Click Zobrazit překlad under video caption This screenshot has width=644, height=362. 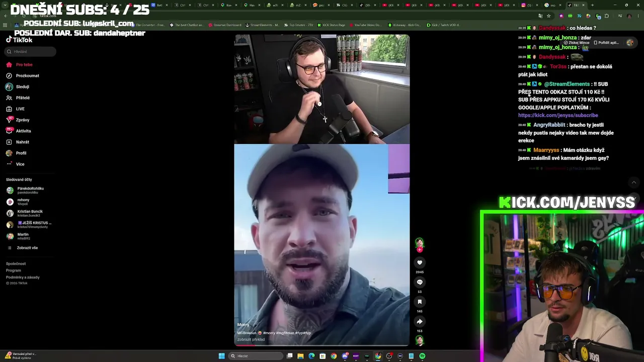pos(251,339)
